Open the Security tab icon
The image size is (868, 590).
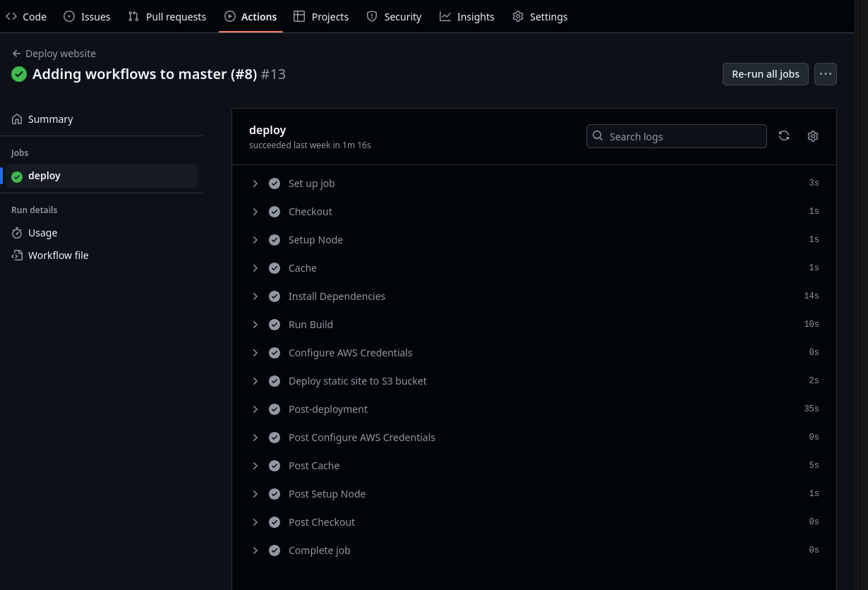pos(372,16)
